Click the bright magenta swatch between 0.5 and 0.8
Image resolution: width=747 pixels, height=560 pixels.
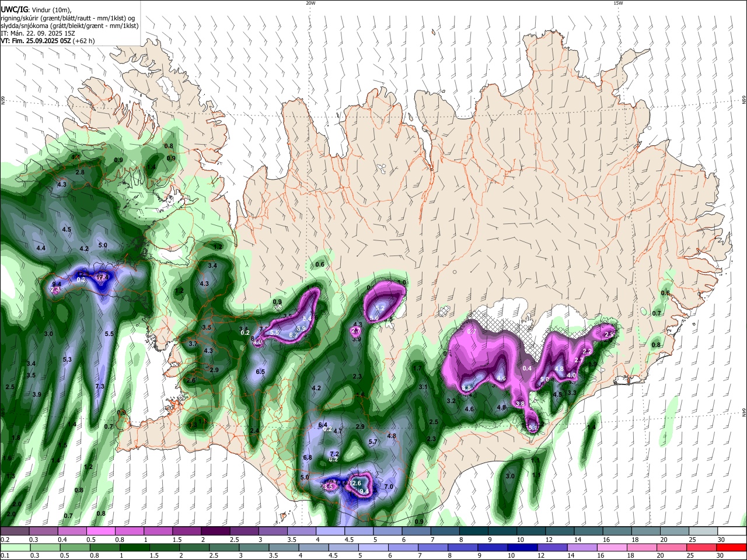[x=100, y=531]
